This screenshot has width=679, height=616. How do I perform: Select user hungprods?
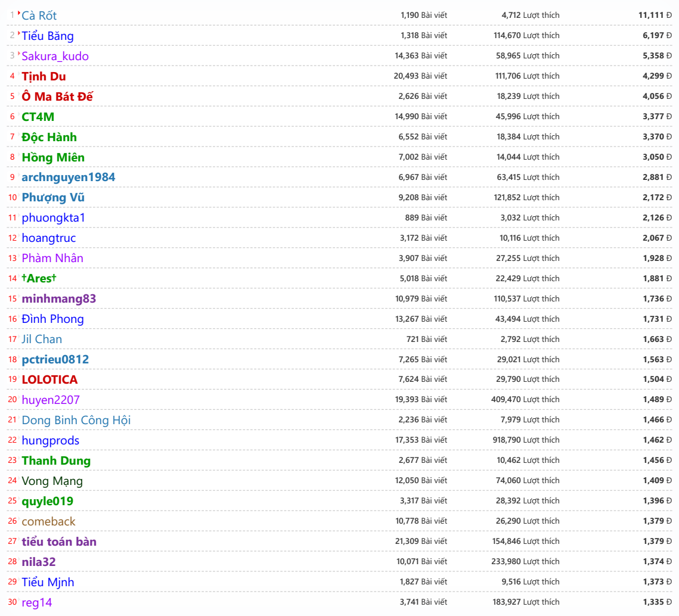[50, 440]
